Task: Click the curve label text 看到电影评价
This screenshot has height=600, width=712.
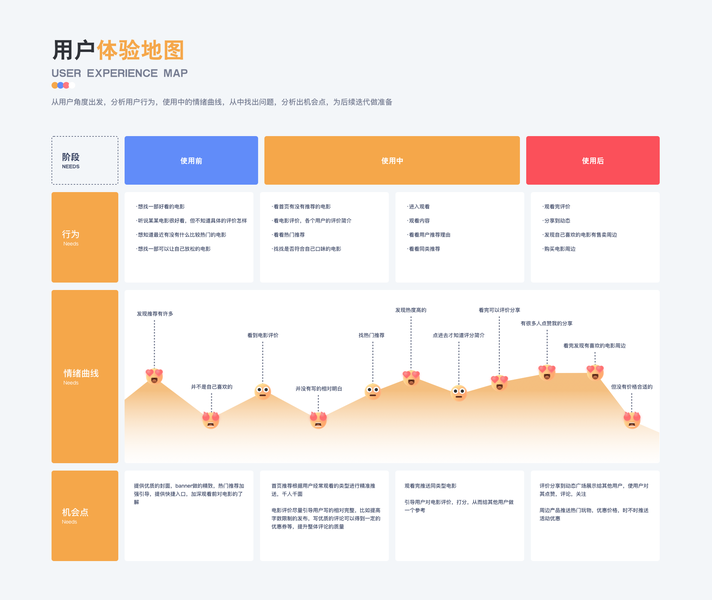Action: (263, 335)
